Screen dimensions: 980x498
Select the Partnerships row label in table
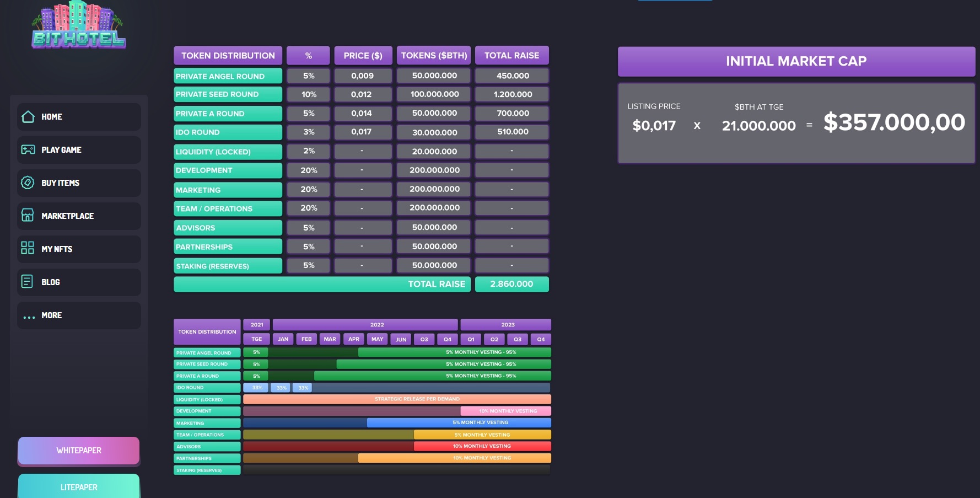[x=228, y=247]
